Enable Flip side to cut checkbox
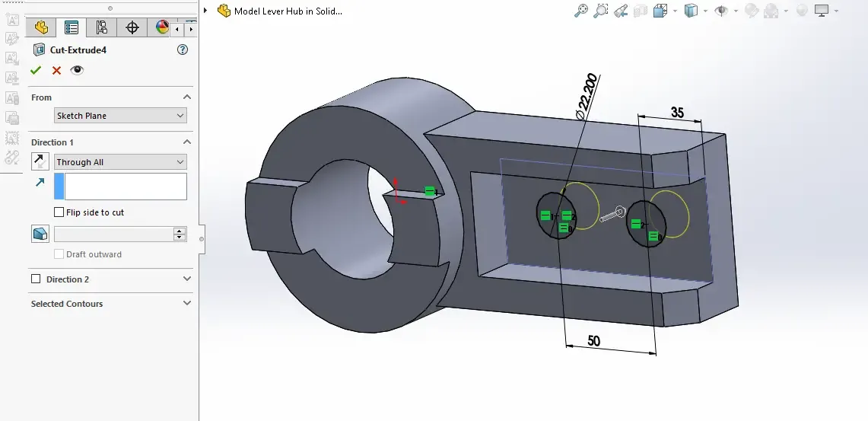 click(59, 212)
